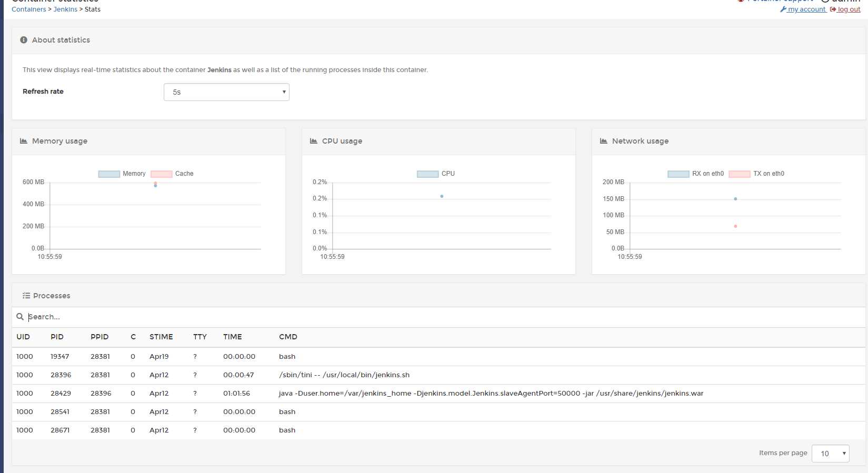
Task: Click the Memory usage chart icon
Action: pyautogui.click(x=24, y=141)
